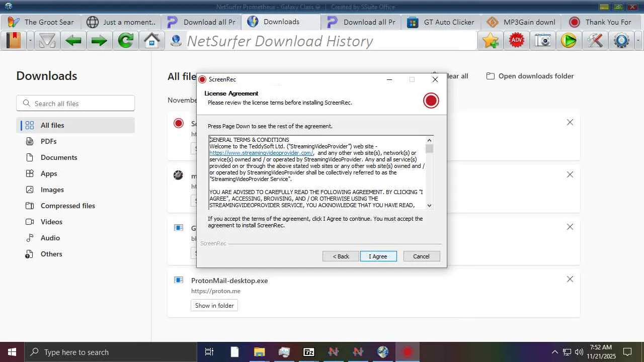
Task: Click the license text scroll down arrow
Action: coord(429,205)
